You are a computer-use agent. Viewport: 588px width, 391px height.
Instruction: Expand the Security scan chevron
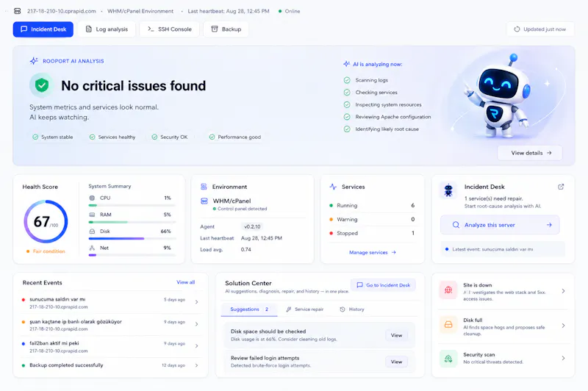tap(563, 359)
